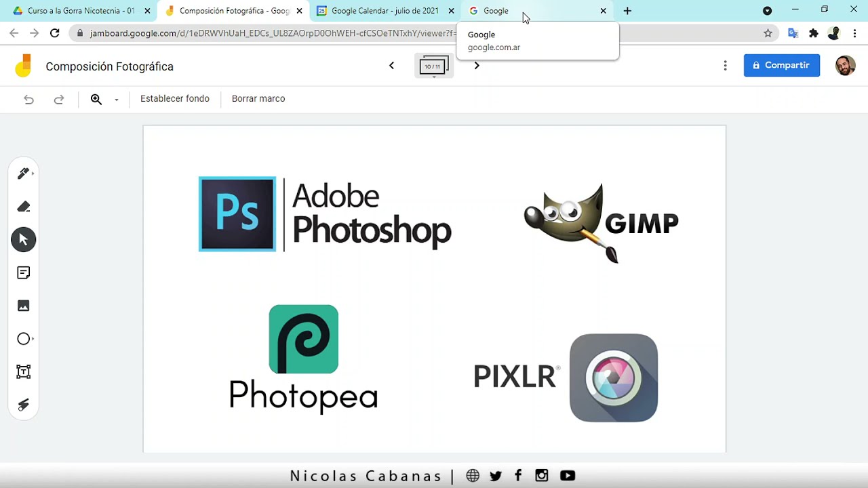This screenshot has height=488, width=868.
Task: Select the Adobe Photoshop logo image
Action: coord(325,214)
